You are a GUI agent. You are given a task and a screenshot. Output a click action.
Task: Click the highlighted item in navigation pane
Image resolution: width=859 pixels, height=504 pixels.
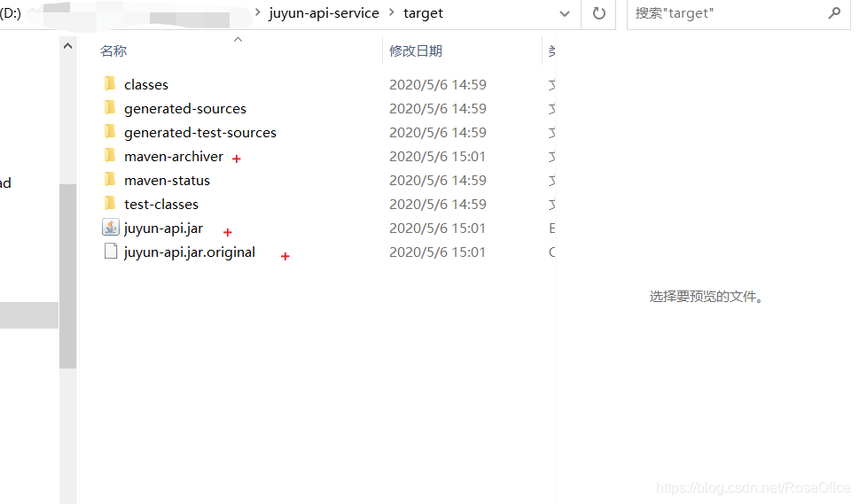click(29, 315)
